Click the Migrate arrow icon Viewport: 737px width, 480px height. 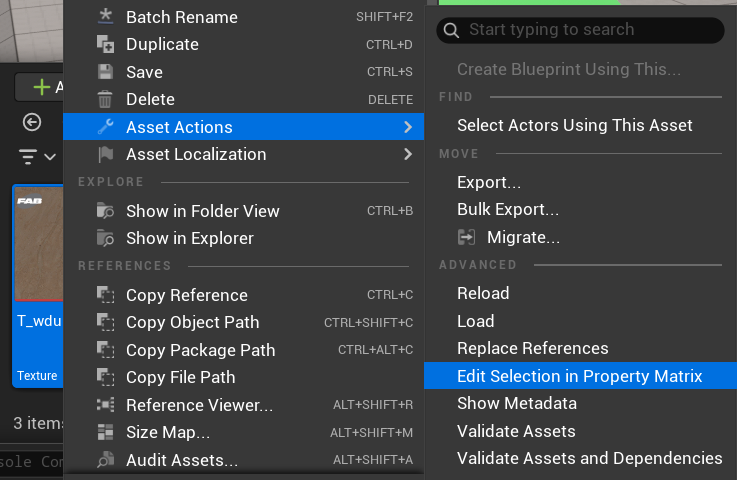pos(466,237)
